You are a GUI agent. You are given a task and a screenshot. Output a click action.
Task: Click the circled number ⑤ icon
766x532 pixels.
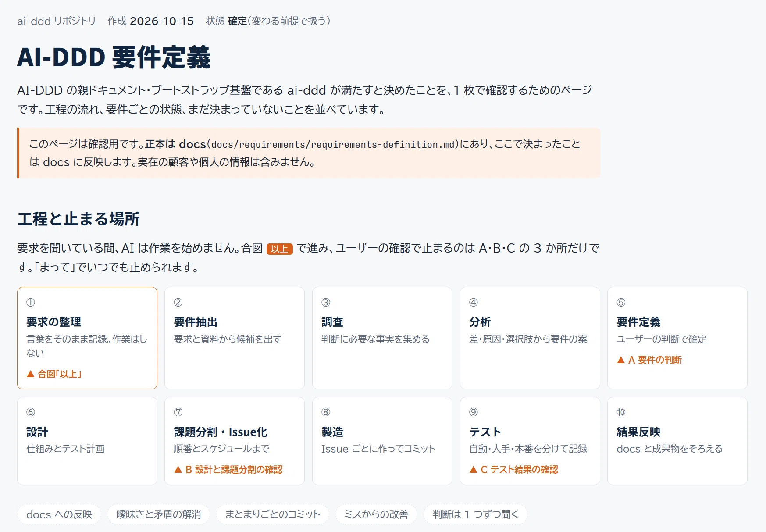coord(621,303)
